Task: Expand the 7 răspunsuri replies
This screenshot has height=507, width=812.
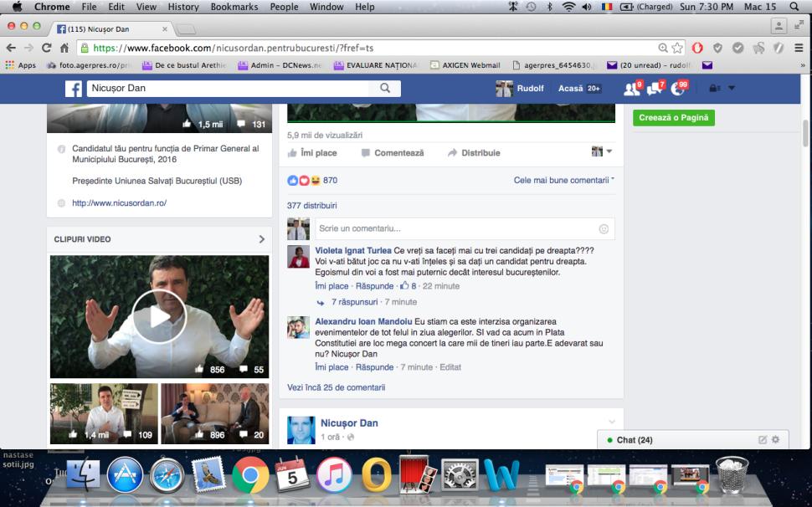Action: pyautogui.click(x=354, y=302)
